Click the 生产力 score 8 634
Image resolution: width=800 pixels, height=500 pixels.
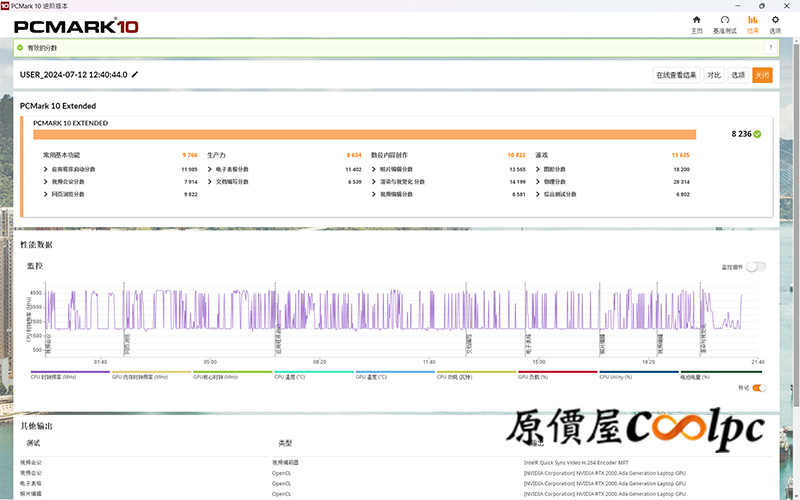pyautogui.click(x=354, y=155)
